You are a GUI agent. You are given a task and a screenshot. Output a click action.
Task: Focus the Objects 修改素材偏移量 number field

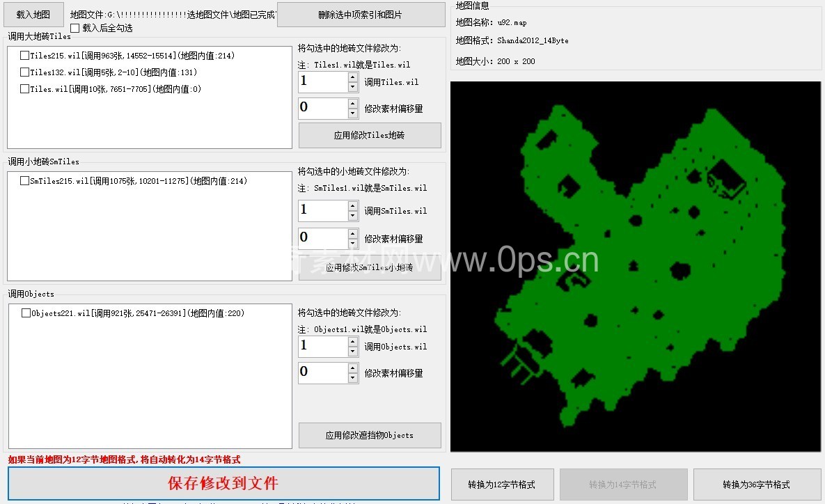[322, 372]
